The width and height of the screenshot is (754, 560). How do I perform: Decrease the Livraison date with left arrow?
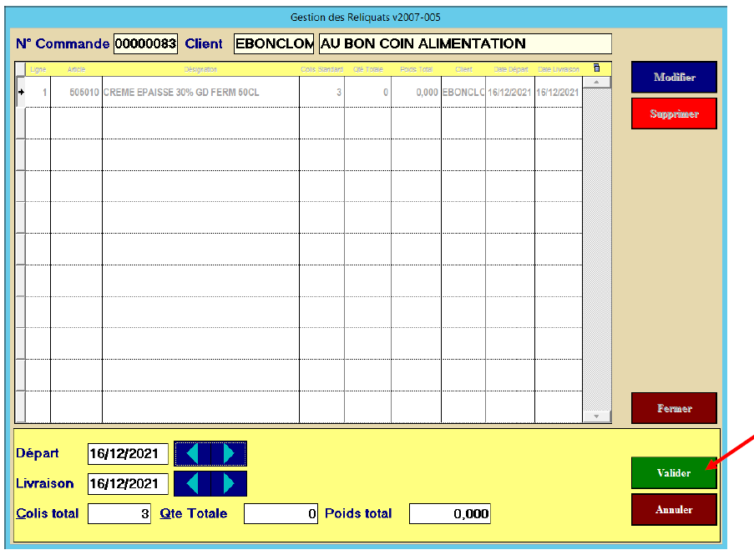pos(193,483)
